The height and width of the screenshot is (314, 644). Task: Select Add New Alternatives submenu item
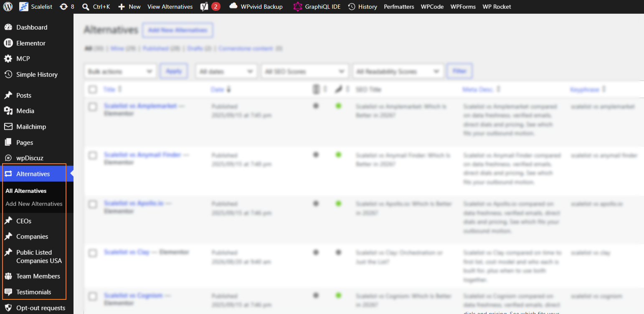(x=34, y=204)
